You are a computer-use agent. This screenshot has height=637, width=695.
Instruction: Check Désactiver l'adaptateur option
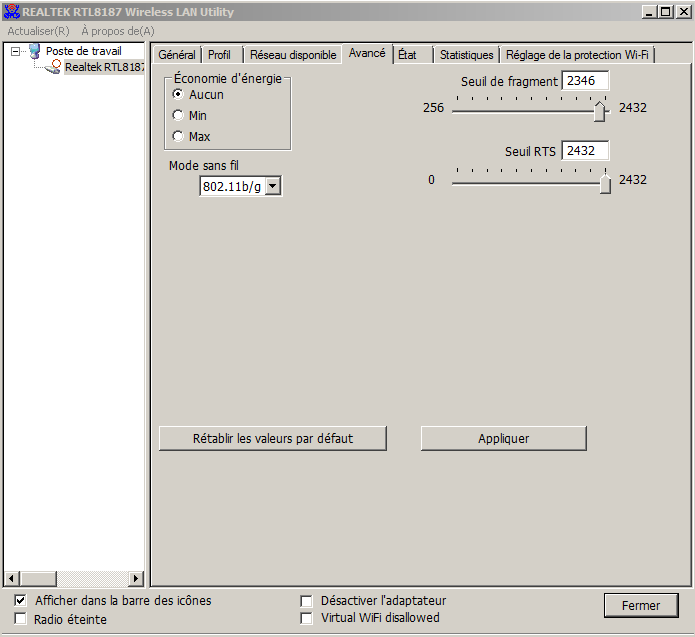coord(306,601)
